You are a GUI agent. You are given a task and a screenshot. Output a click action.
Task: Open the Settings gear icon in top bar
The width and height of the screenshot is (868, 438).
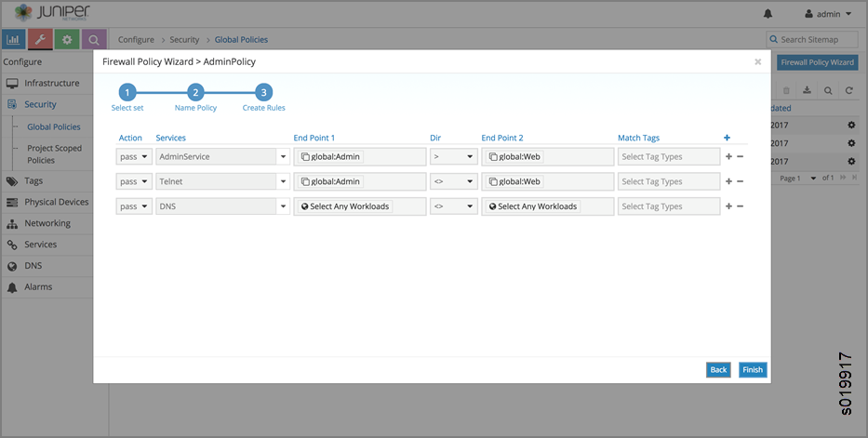point(67,40)
